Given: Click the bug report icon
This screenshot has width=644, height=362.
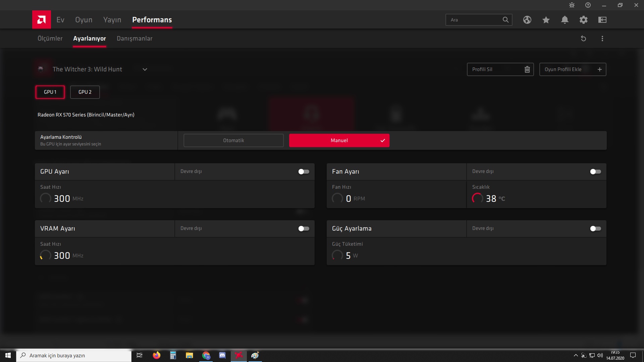Looking at the screenshot, I should click(572, 5).
